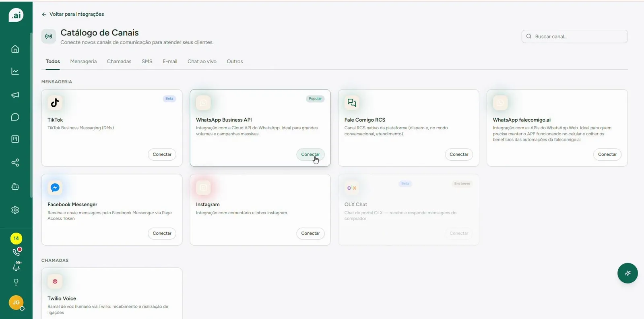
Task: Click the yellow 14 badge
Action: tap(16, 238)
